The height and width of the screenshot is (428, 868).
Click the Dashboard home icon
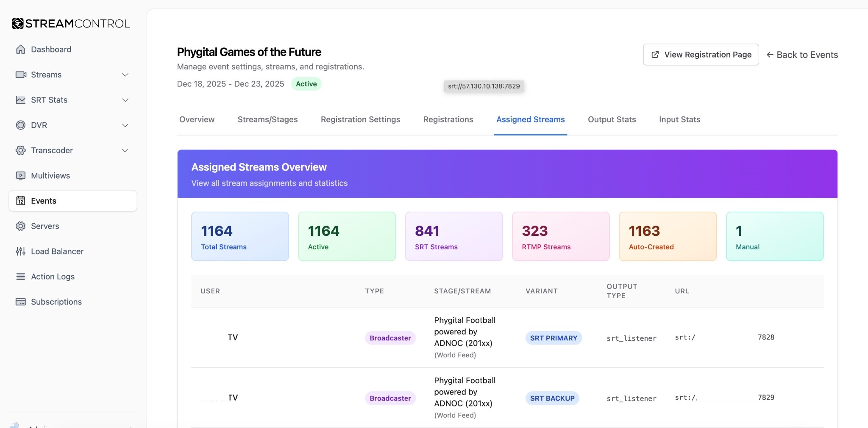pyautogui.click(x=20, y=50)
